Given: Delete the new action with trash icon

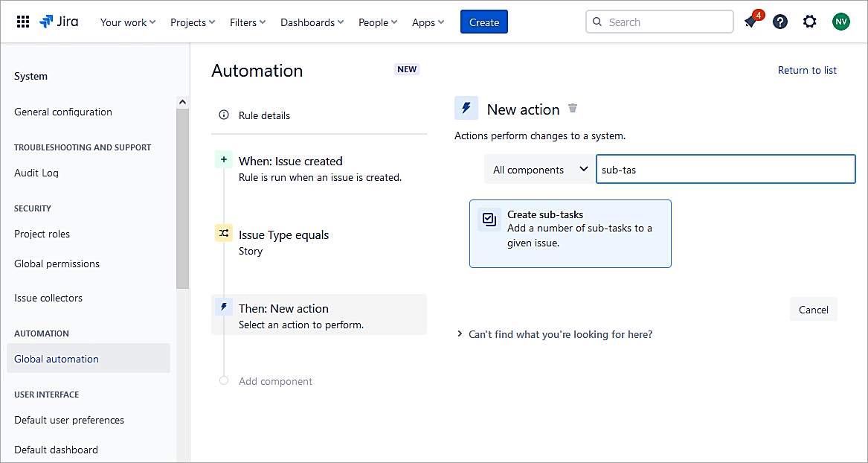Looking at the screenshot, I should [x=573, y=109].
